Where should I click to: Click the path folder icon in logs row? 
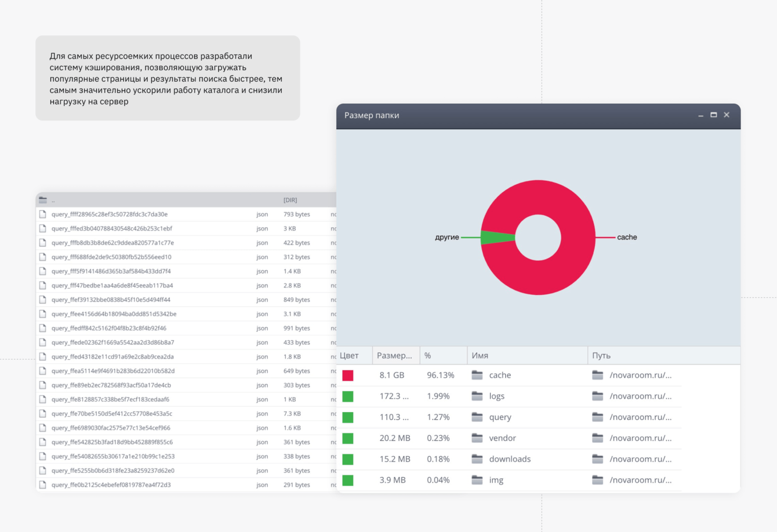point(598,396)
